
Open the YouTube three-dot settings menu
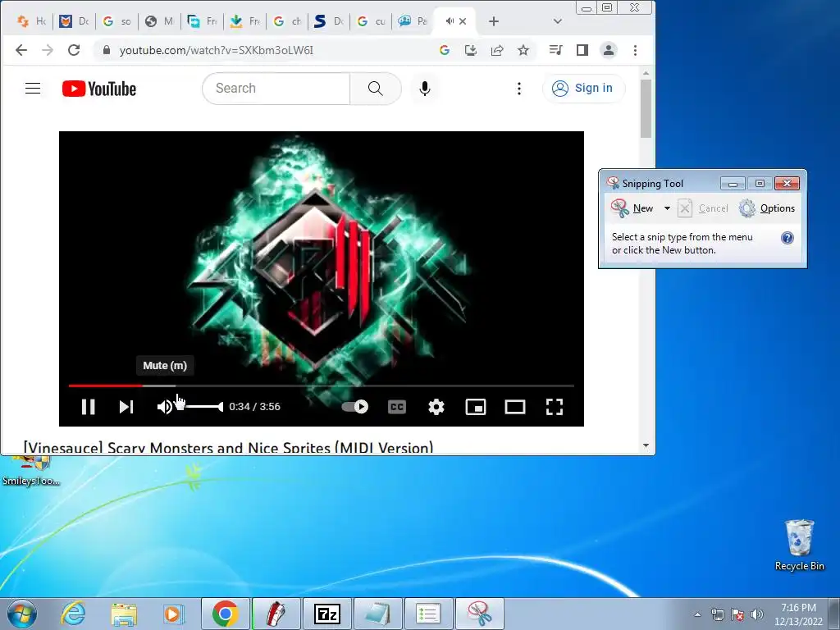pos(518,89)
